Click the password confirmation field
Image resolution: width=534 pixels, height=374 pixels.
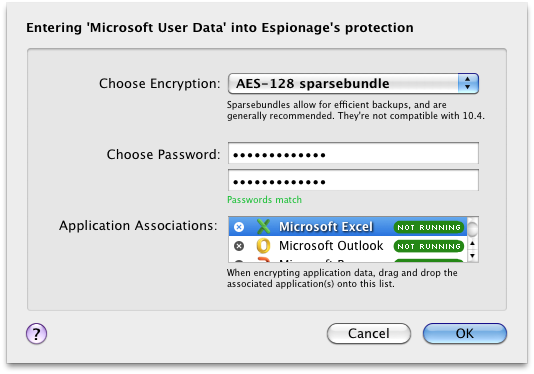tap(353, 180)
